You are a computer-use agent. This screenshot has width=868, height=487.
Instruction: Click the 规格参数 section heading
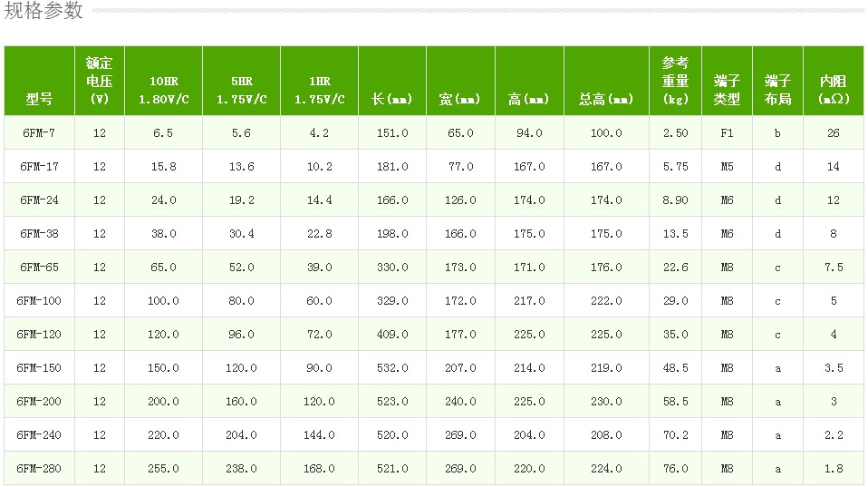coord(43,11)
